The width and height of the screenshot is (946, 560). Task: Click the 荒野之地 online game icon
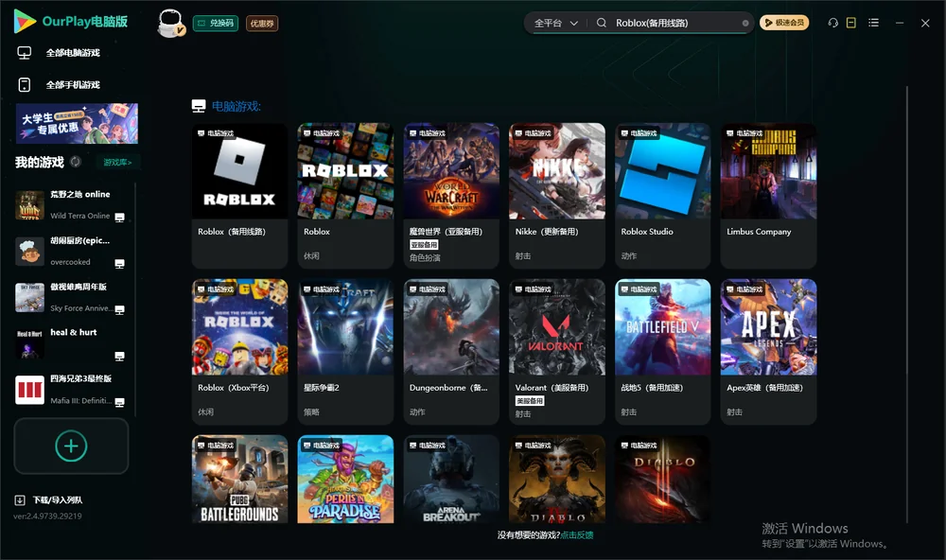point(29,204)
